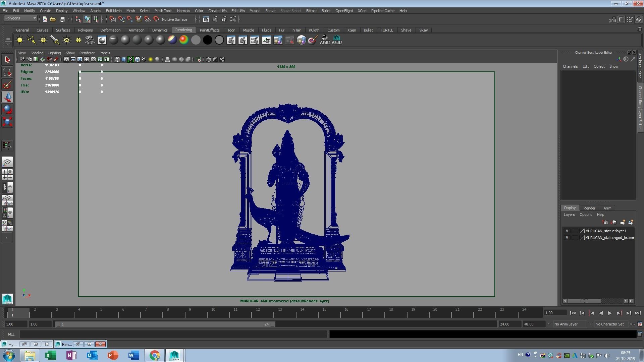The height and width of the screenshot is (362, 644).
Task: Activate the Rotate tool
Action: 7,109
